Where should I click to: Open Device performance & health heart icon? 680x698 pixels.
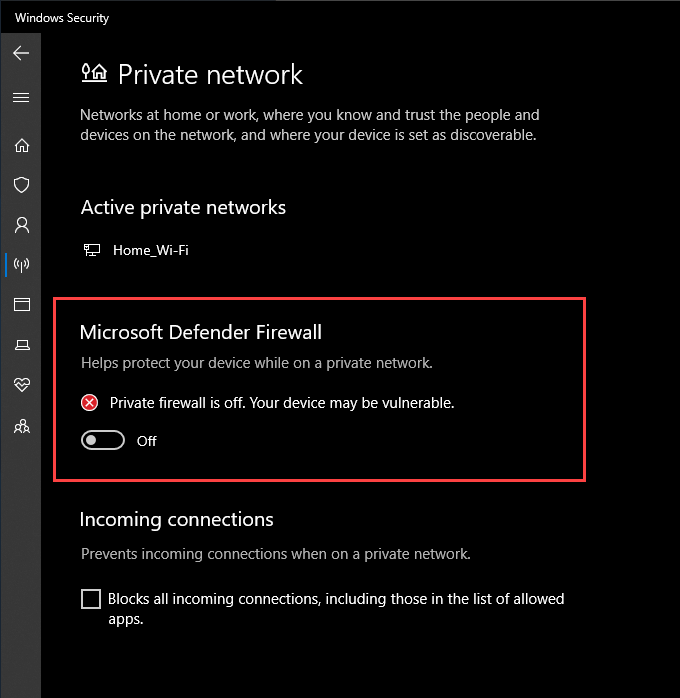tap(21, 385)
